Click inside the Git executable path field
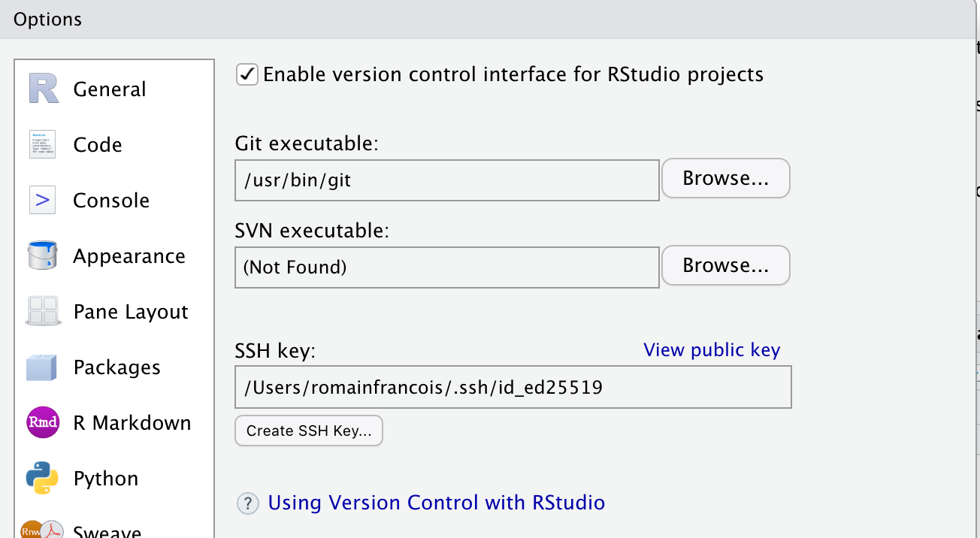The height and width of the screenshot is (538, 980). click(446, 180)
